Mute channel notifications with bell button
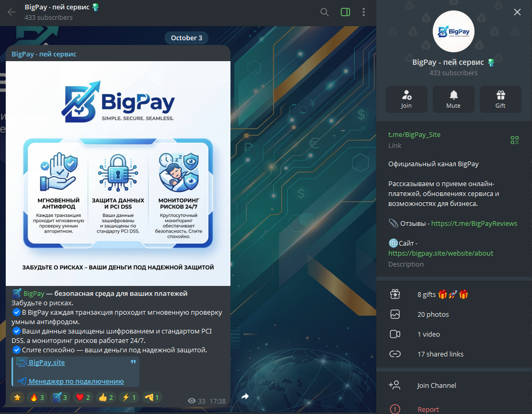 click(x=453, y=99)
